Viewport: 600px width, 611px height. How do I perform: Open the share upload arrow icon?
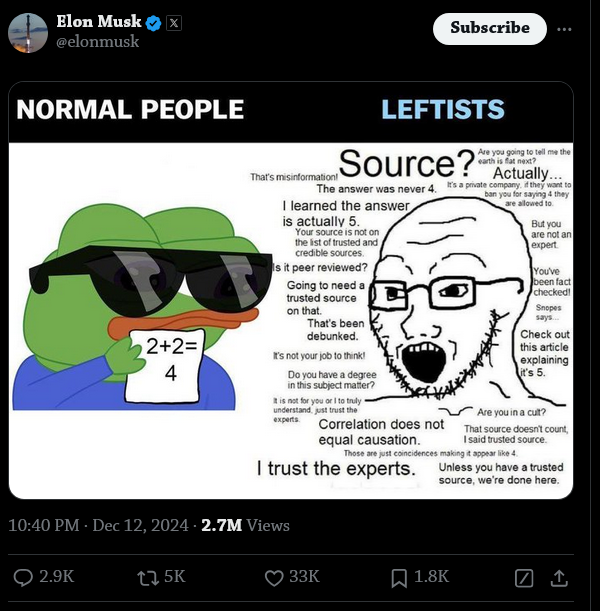tap(559, 578)
